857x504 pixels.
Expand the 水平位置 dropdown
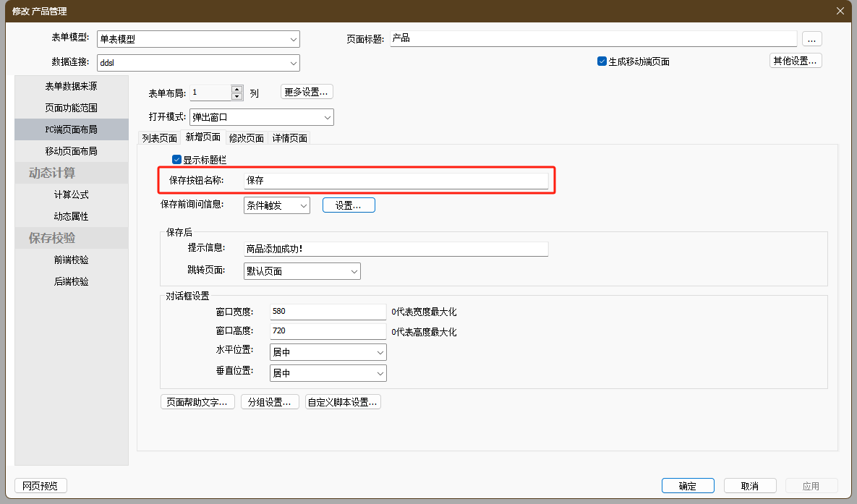pos(380,352)
